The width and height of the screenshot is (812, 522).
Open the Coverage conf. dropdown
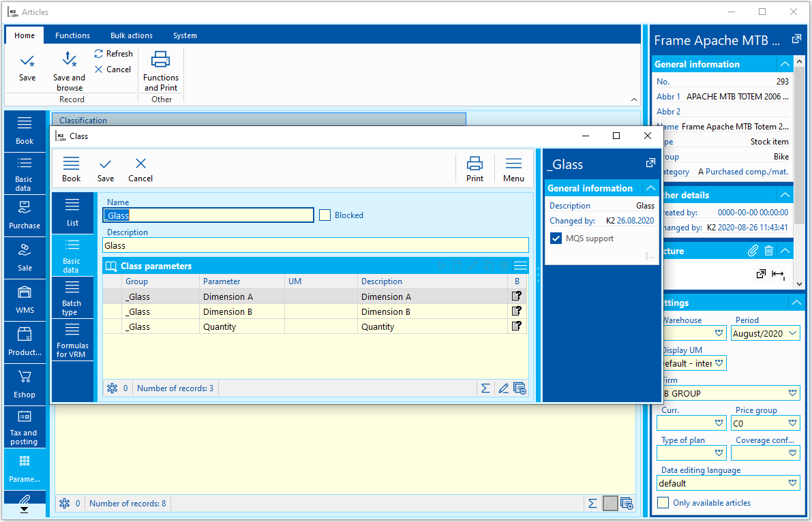[793, 453]
